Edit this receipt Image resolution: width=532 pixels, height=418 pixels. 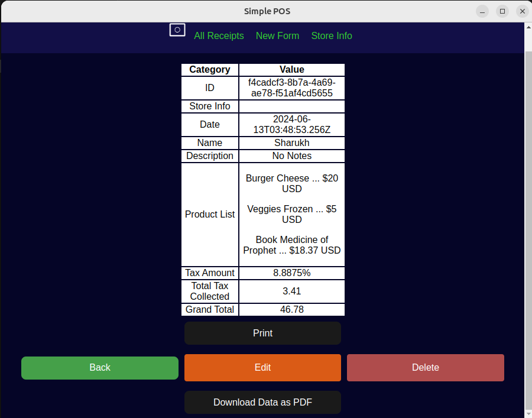point(262,367)
